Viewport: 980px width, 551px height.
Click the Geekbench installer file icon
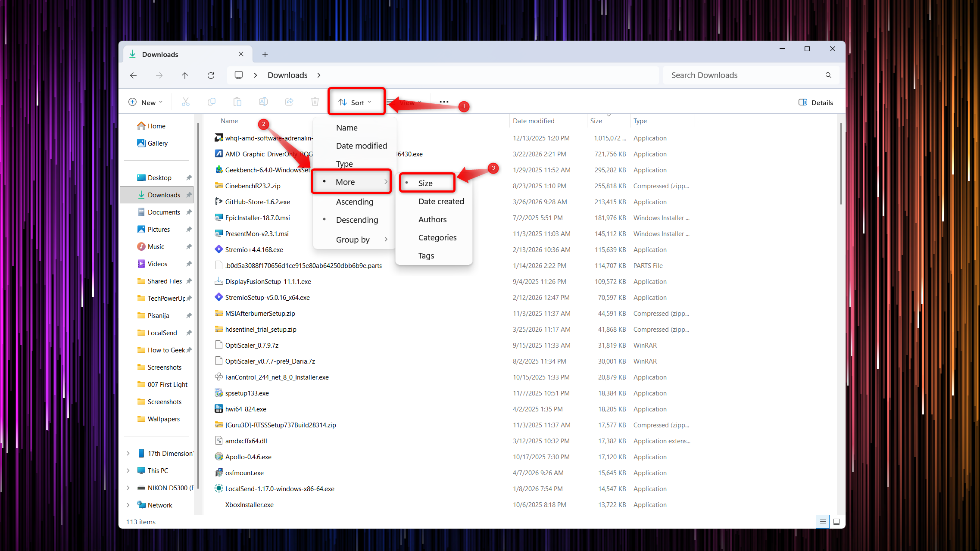pos(219,170)
